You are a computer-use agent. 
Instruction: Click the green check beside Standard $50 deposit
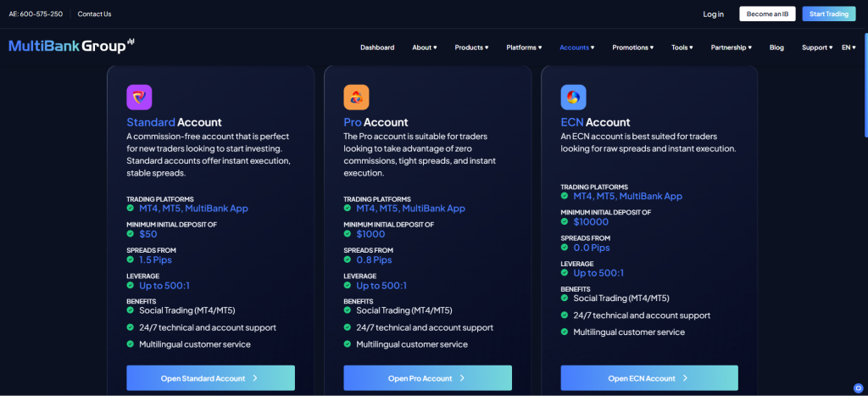[x=130, y=234]
